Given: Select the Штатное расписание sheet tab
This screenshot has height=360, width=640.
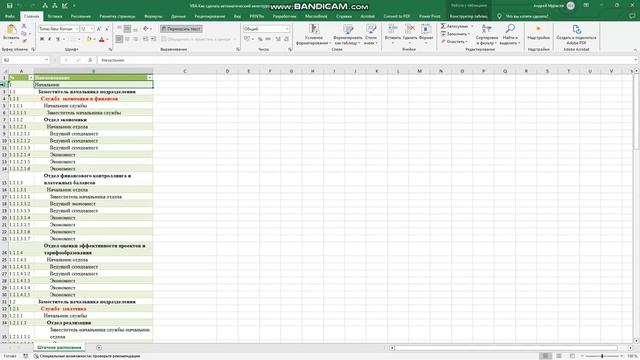Looking at the screenshot, I should (59, 347).
